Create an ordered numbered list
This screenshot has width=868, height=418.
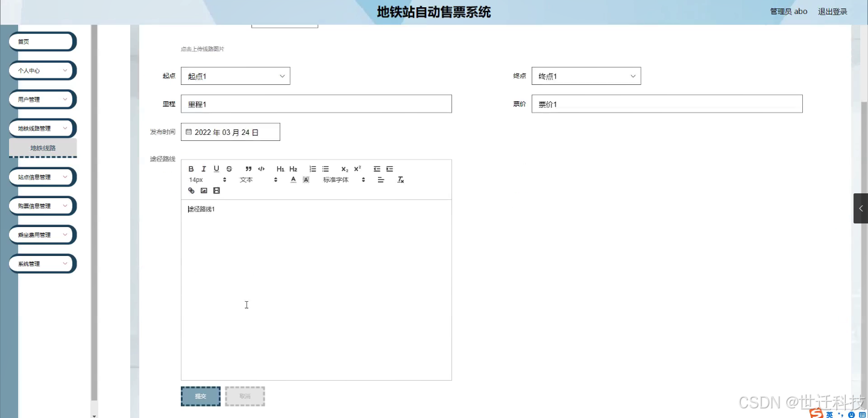312,169
